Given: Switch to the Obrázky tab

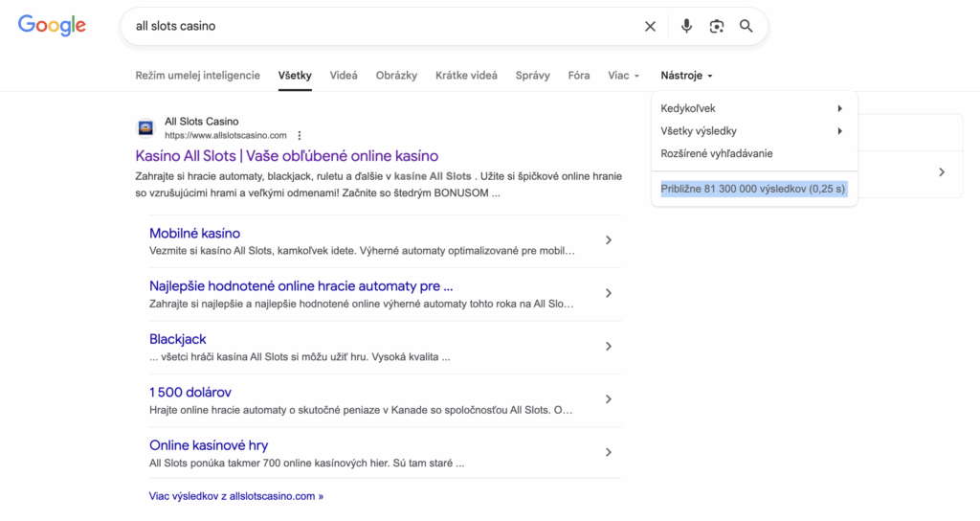Looking at the screenshot, I should point(396,76).
